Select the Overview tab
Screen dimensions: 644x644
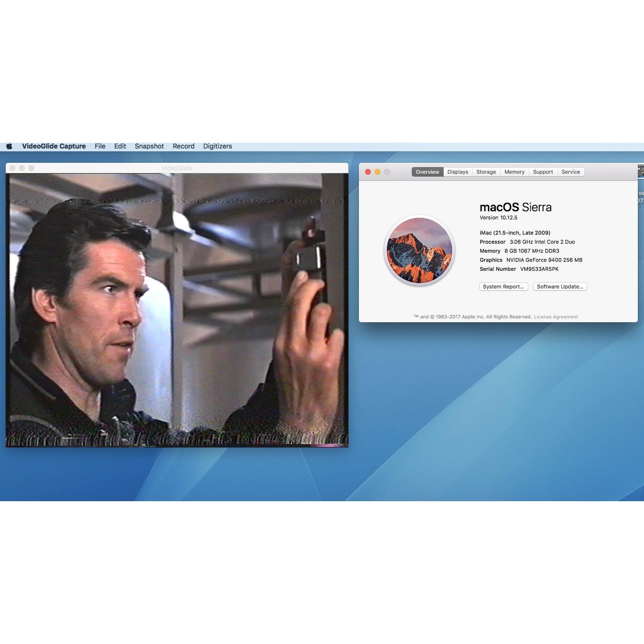427,172
